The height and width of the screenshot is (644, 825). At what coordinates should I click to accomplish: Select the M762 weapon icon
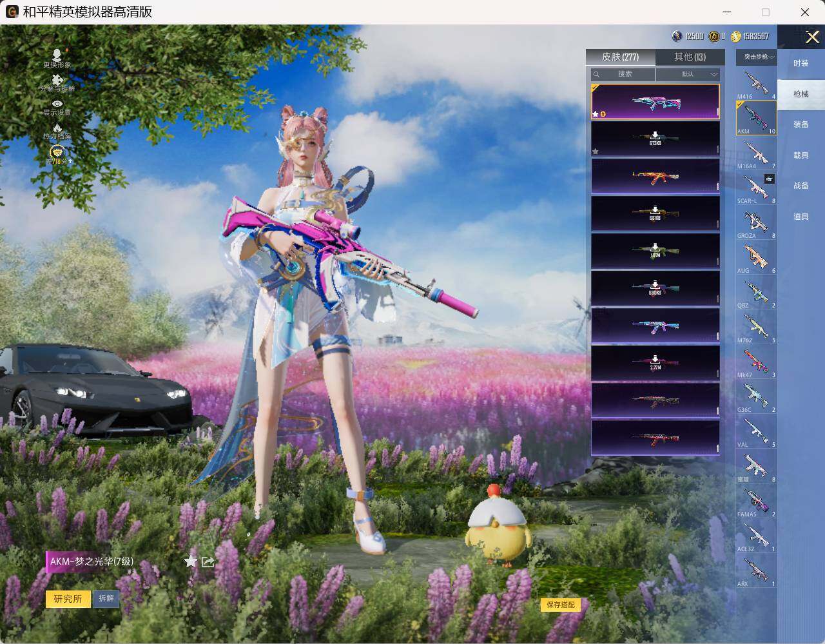pyautogui.click(x=757, y=327)
